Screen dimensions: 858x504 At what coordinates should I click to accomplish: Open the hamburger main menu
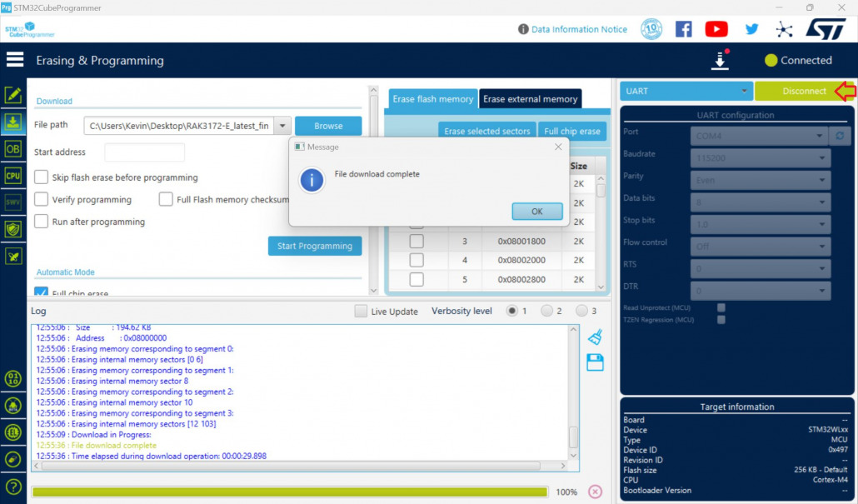pyautogui.click(x=14, y=60)
